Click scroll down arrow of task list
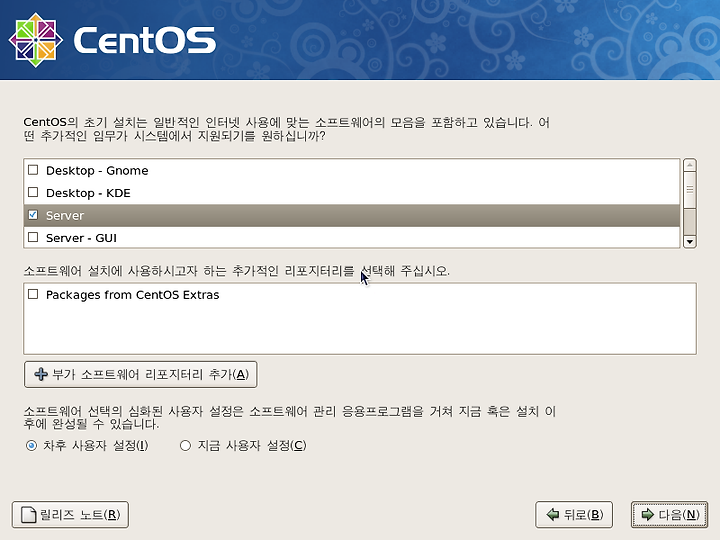This screenshot has width=720, height=540. pos(690,242)
